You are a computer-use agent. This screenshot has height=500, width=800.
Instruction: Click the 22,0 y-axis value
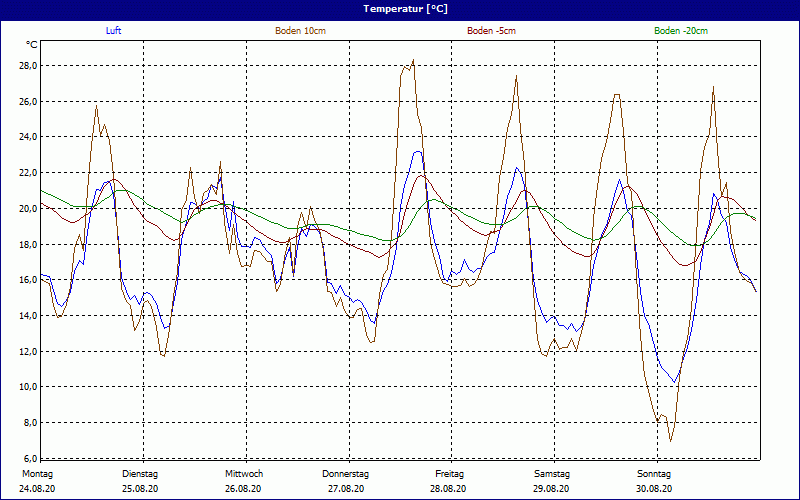point(29,173)
